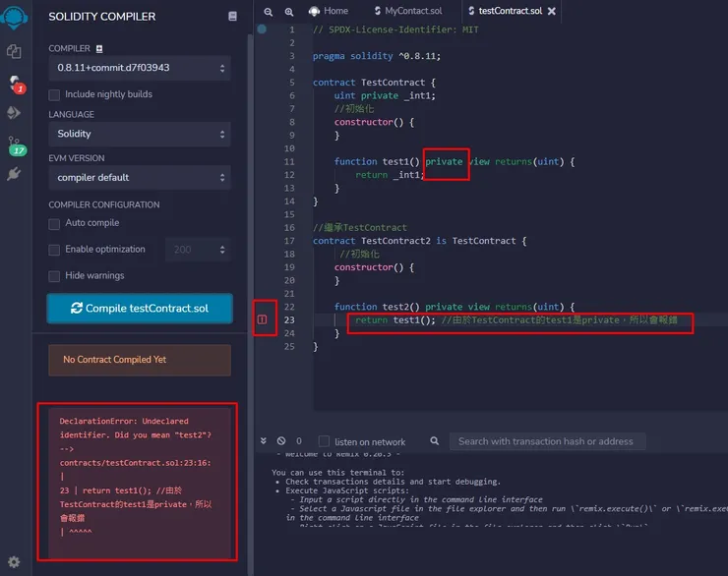Open the plugin manager plug icon
The image size is (728, 576).
click(x=14, y=174)
